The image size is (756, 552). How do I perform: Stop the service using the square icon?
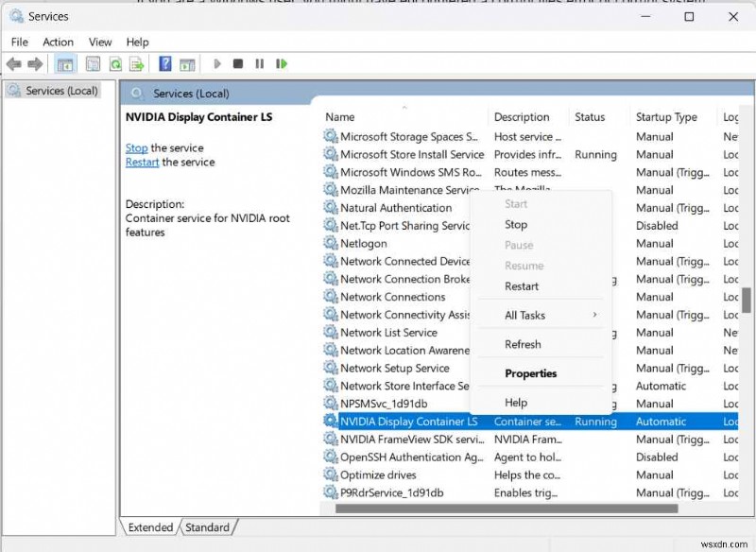[x=237, y=63]
